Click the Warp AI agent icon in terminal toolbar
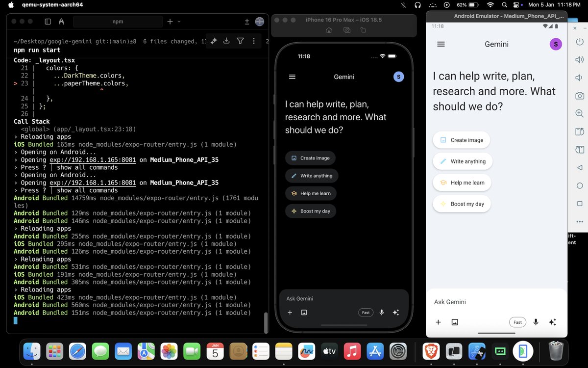 click(x=61, y=22)
